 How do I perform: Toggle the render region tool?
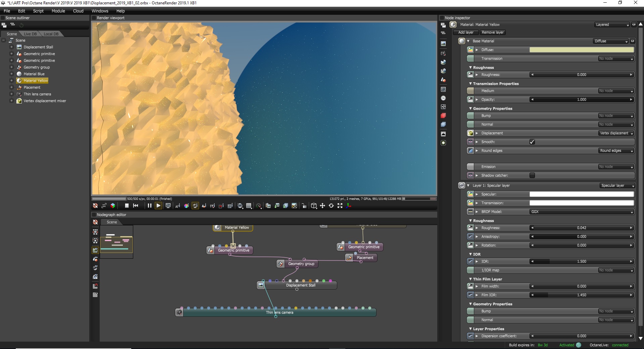point(221,206)
